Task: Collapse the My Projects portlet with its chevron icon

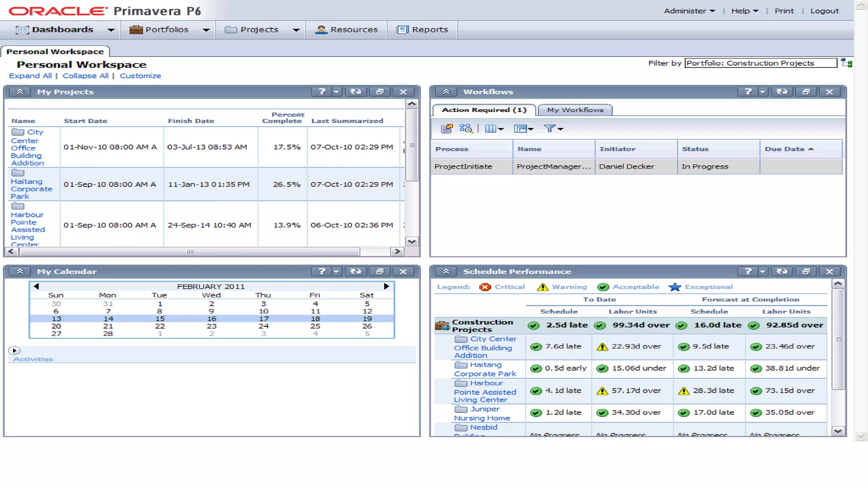Action: pyautogui.click(x=20, y=91)
